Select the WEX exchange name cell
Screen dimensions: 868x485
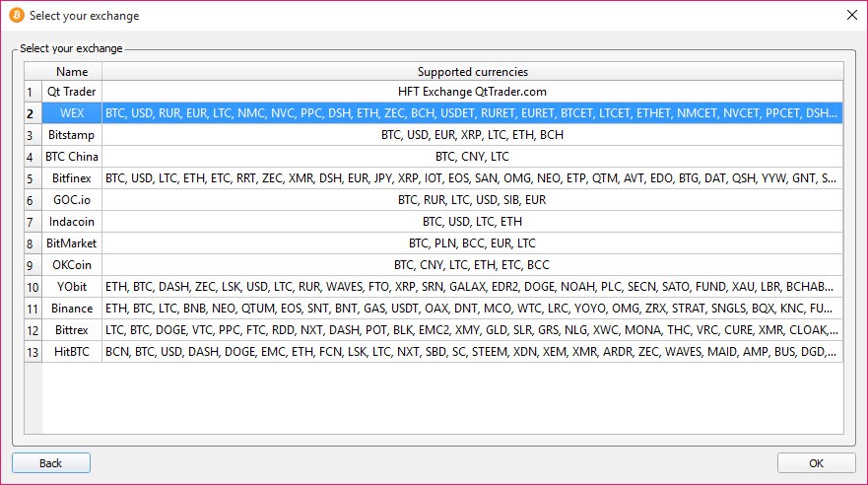(x=72, y=113)
